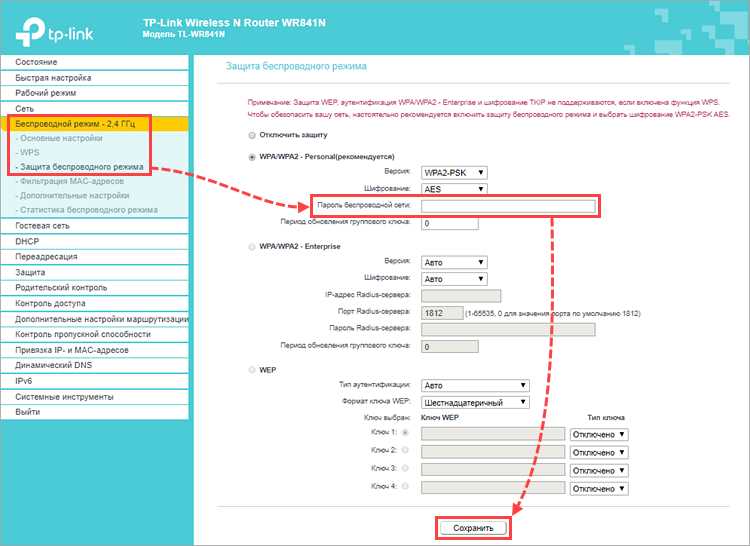The height and width of the screenshot is (546, 750).
Task: Click the Ключ 4 WEP key field
Action: (x=493, y=488)
